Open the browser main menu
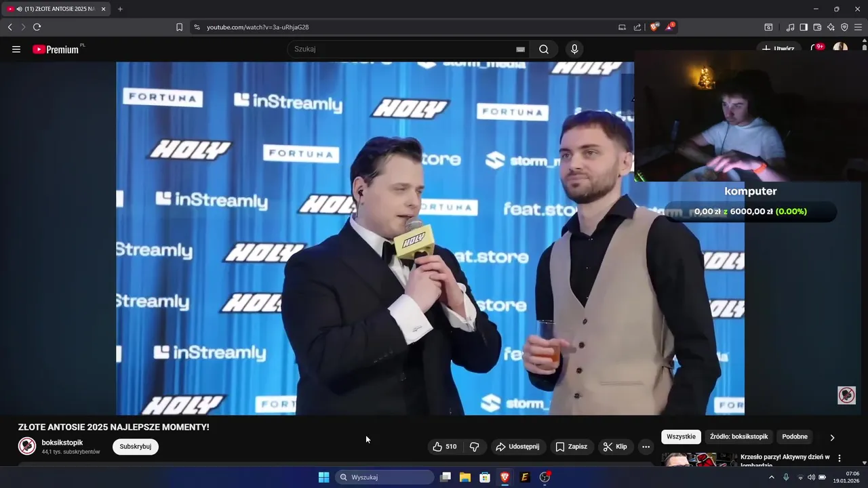 (858, 27)
